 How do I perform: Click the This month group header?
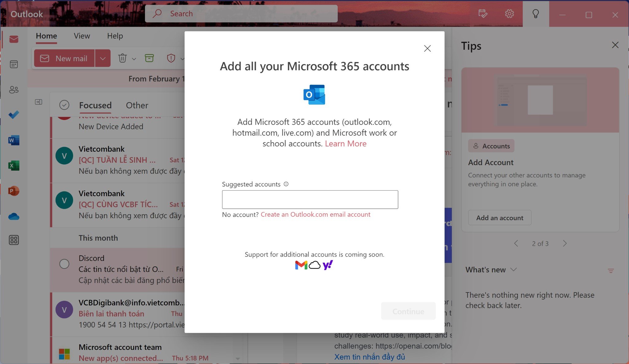coord(98,238)
